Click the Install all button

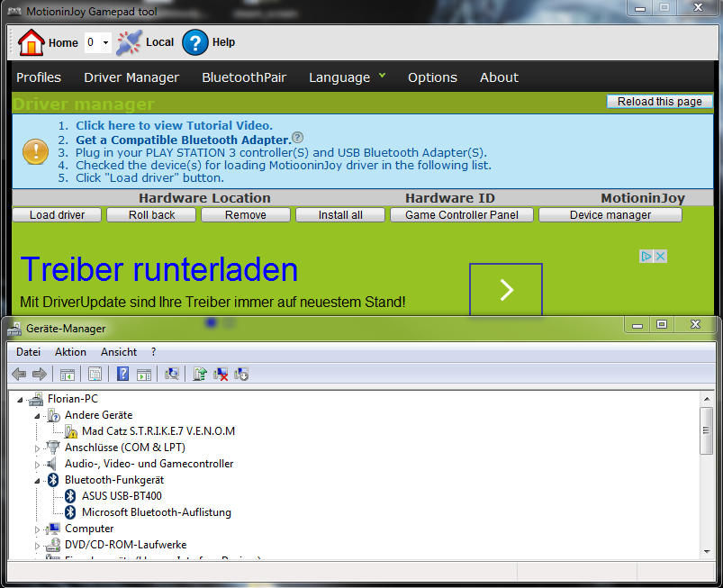[x=340, y=215]
